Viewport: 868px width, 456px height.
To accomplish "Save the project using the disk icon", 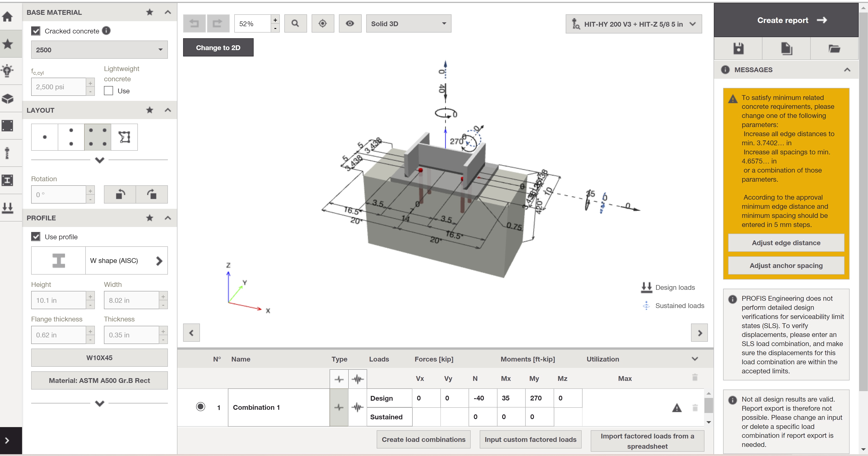I will (x=738, y=48).
